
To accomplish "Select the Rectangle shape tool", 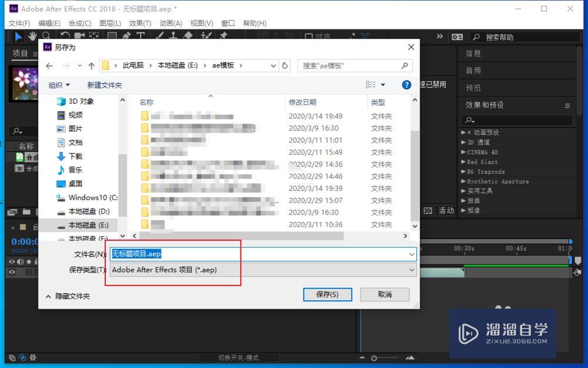I will (112, 37).
